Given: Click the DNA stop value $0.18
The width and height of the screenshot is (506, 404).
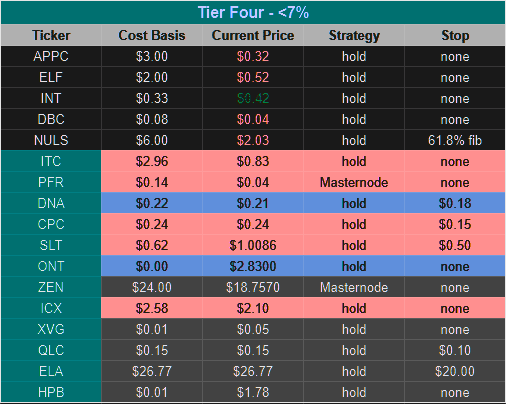Looking at the screenshot, I should 455,203.
